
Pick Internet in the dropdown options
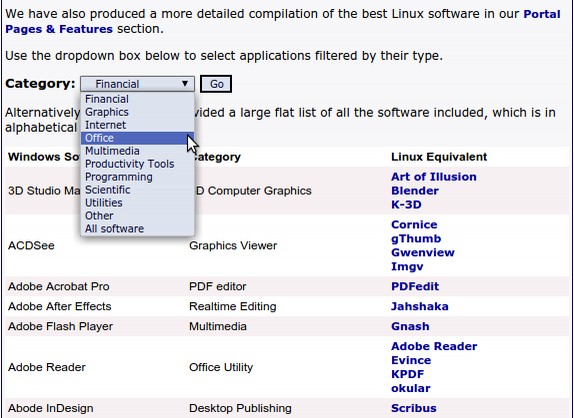pyautogui.click(x=137, y=125)
